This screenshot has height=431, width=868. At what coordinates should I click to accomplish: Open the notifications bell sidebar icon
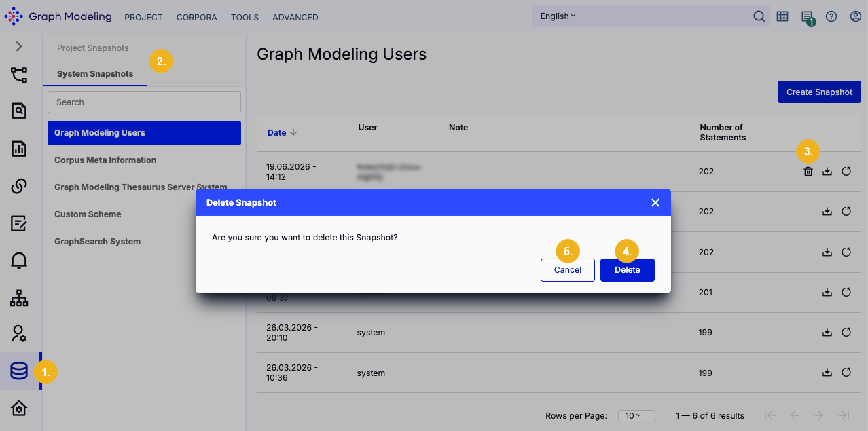click(x=19, y=260)
